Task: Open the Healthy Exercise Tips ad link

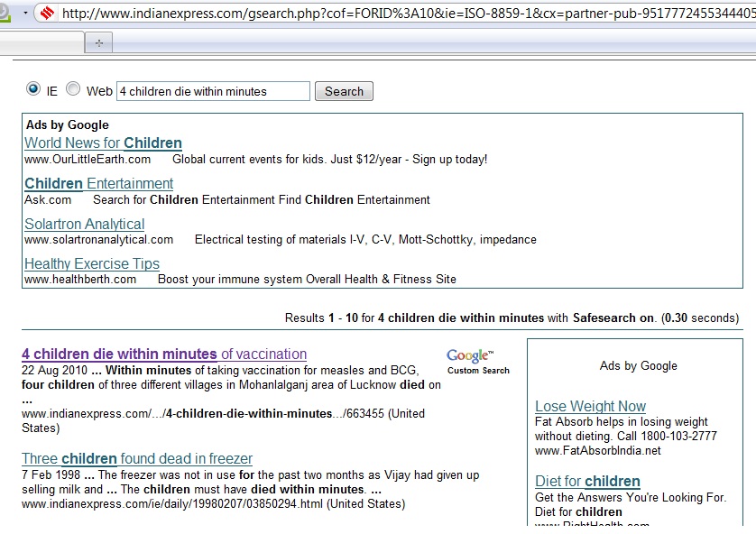Action: coord(92,263)
